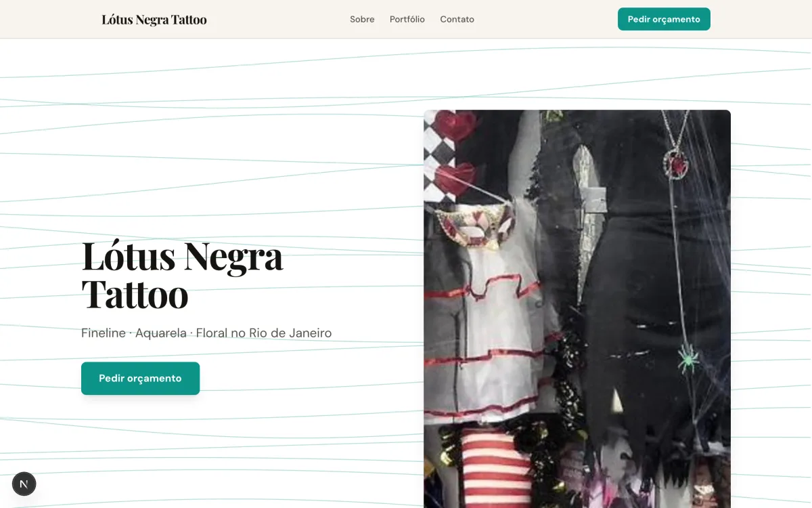The width and height of the screenshot is (812, 508).
Task: Click the Fineline · Aquarela · Floral tagline
Action: [x=206, y=333]
